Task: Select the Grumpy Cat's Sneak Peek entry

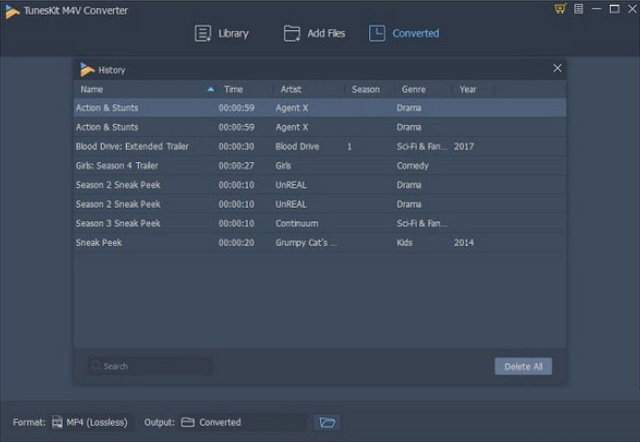Action: [320, 242]
